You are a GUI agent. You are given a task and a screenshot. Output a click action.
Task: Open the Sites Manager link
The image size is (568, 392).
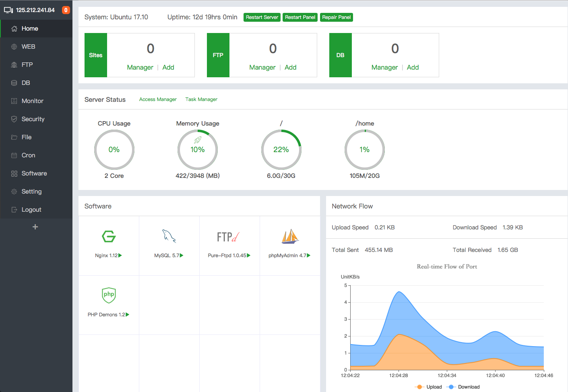(x=140, y=67)
